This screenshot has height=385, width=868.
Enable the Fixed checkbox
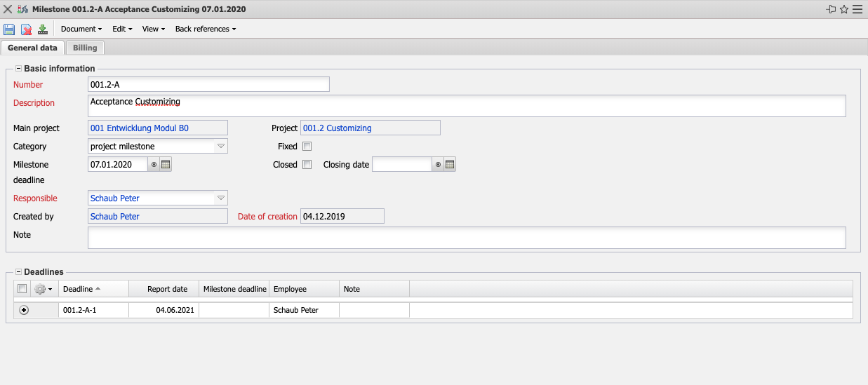pos(307,147)
